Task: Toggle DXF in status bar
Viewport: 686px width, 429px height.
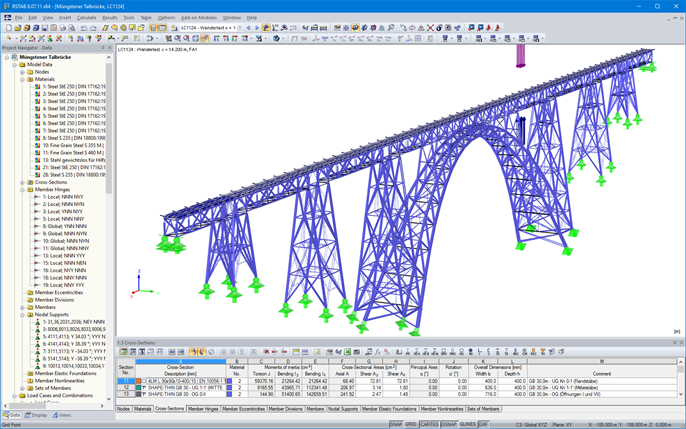Action: (x=483, y=425)
